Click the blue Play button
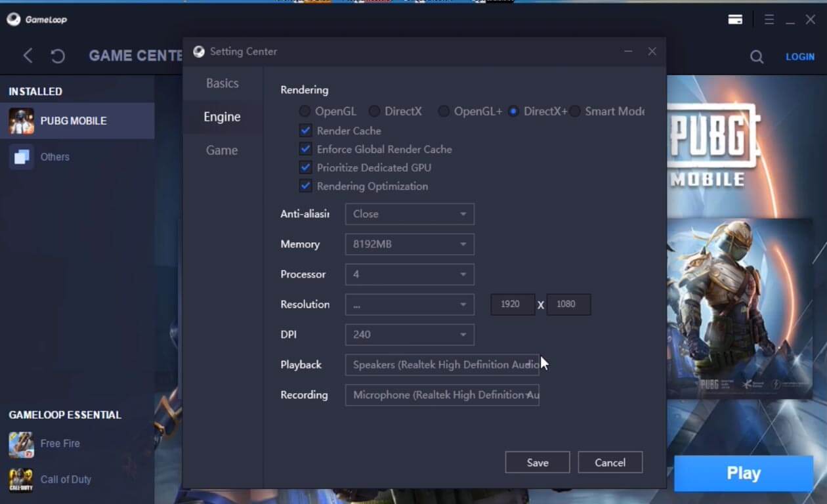The height and width of the screenshot is (504, 827). (x=744, y=474)
